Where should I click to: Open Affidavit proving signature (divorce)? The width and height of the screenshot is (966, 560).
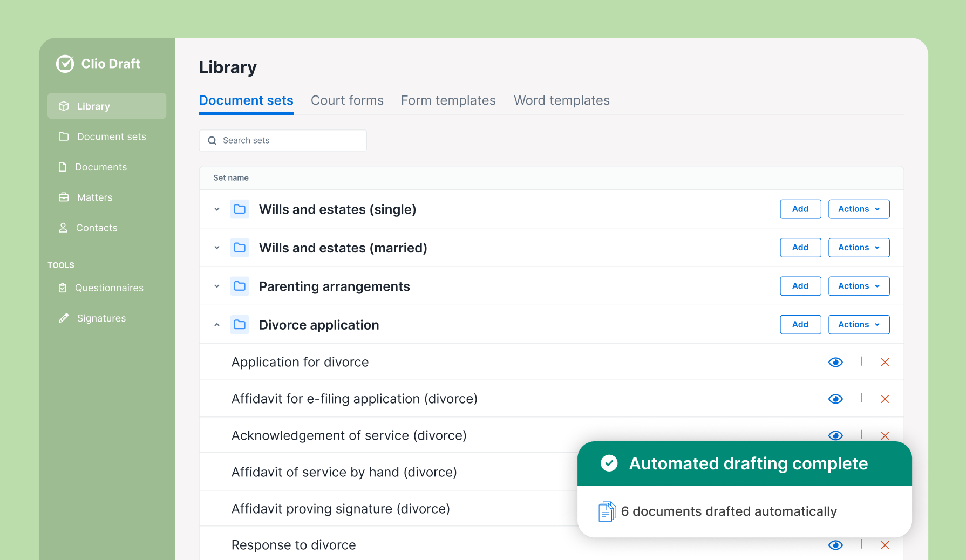pos(341,509)
